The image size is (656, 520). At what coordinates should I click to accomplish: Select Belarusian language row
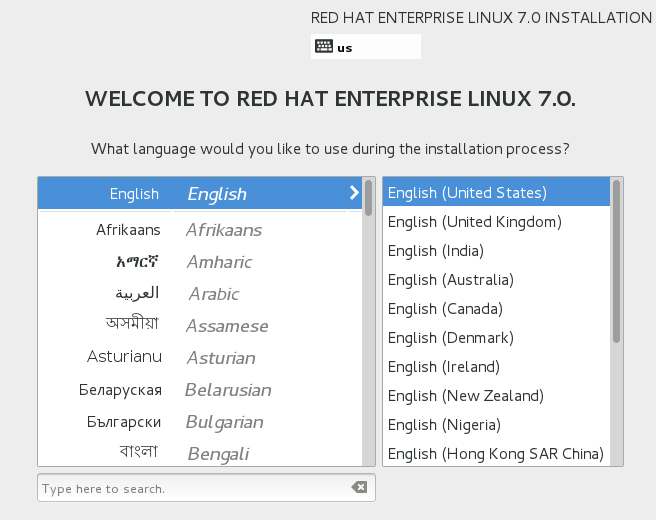click(x=200, y=390)
